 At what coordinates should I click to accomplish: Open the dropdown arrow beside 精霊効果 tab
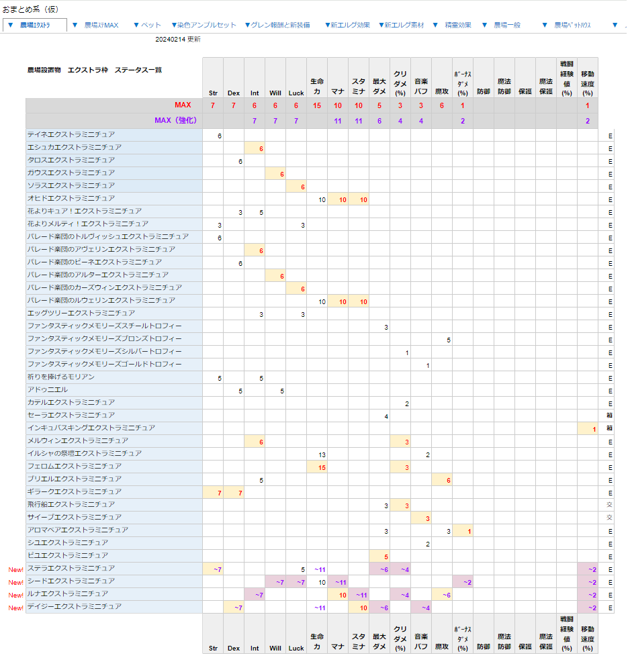click(x=435, y=25)
